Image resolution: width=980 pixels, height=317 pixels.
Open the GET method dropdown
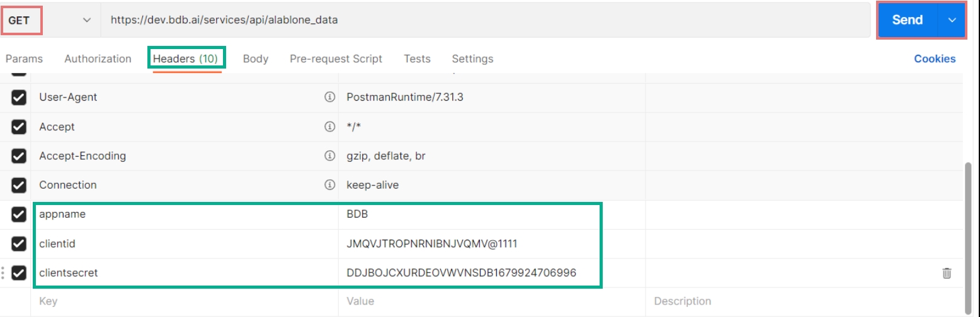(x=50, y=20)
